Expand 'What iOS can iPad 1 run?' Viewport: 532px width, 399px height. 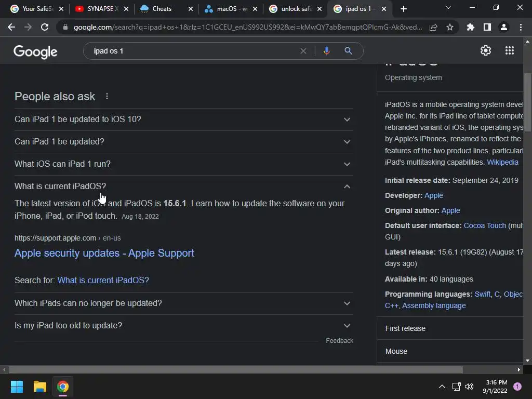(x=184, y=164)
